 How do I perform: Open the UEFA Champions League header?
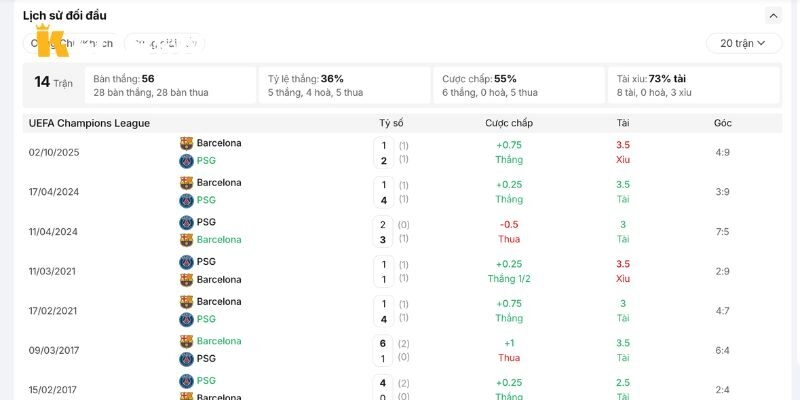pos(89,123)
